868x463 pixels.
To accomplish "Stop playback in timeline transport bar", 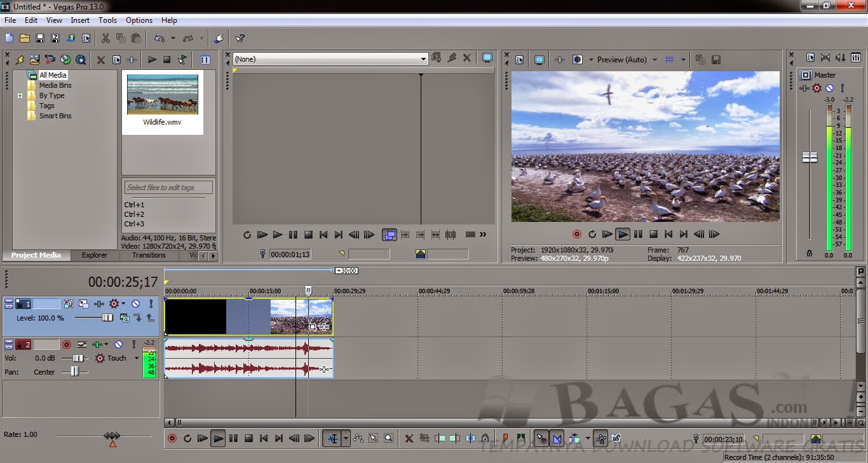I will coord(248,438).
